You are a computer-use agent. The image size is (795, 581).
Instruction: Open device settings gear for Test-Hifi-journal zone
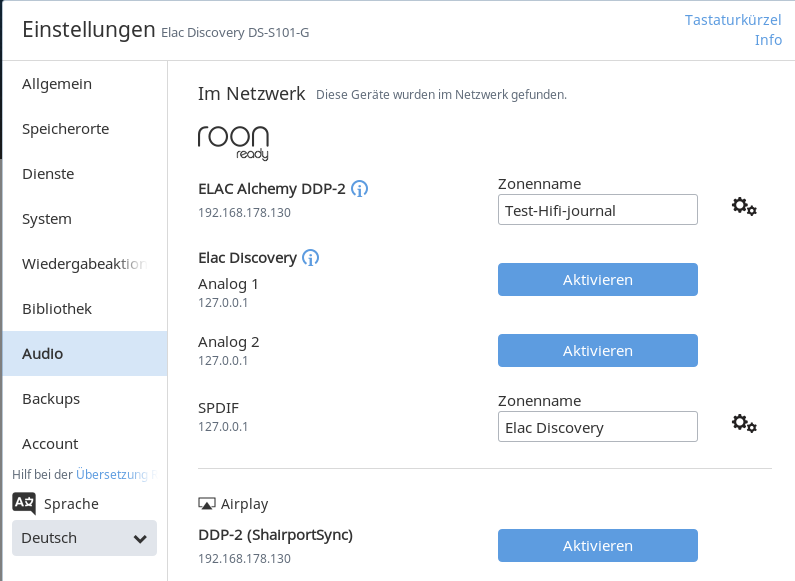pyautogui.click(x=744, y=207)
